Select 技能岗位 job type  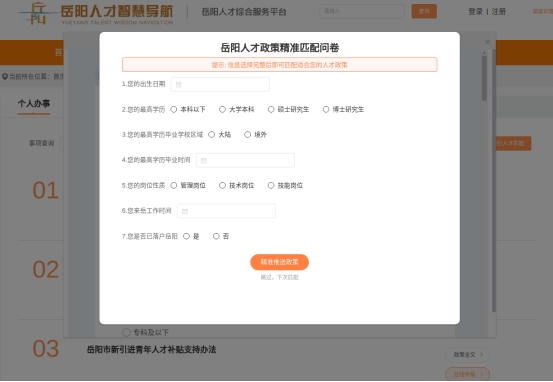tap(271, 185)
